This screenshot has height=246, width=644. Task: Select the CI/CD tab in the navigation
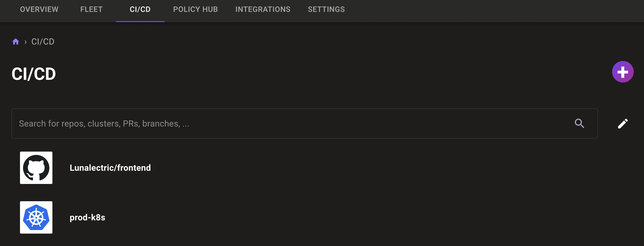pos(140,9)
